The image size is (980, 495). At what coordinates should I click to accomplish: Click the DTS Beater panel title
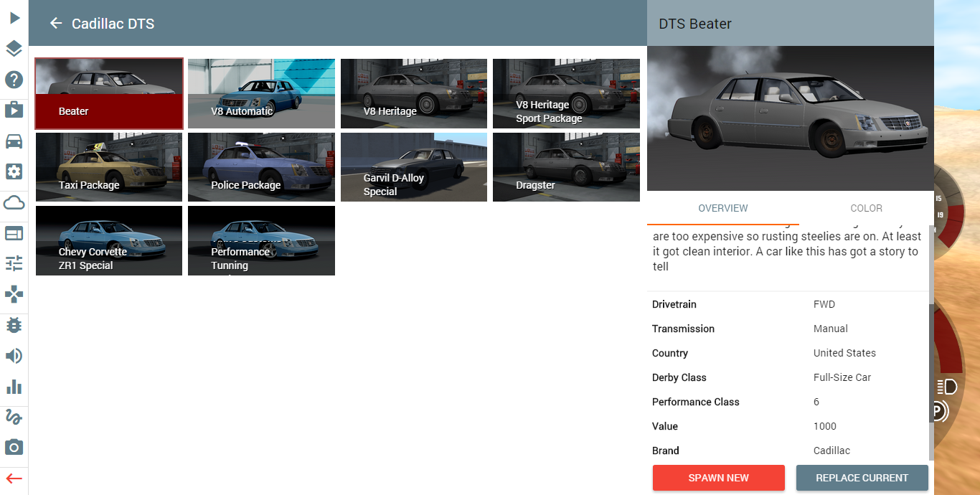(x=694, y=24)
